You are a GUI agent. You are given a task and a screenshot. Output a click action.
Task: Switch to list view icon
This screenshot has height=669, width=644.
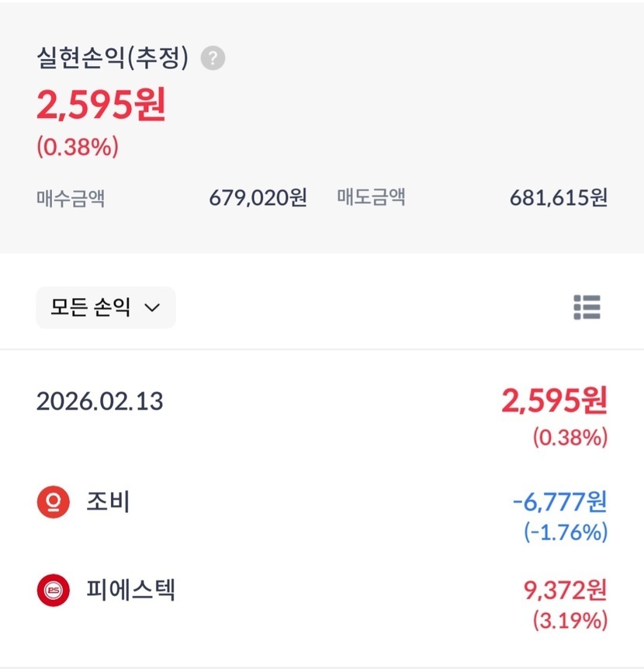pyautogui.click(x=587, y=307)
